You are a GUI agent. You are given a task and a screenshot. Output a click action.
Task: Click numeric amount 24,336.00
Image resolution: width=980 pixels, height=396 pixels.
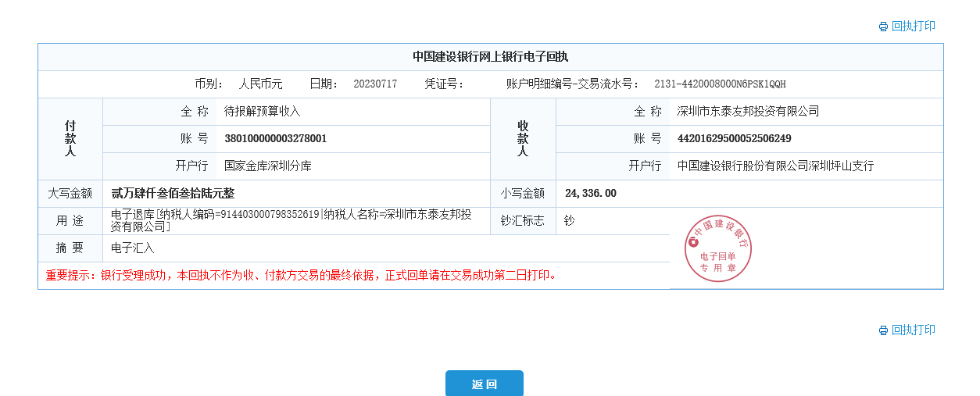click(x=591, y=194)
